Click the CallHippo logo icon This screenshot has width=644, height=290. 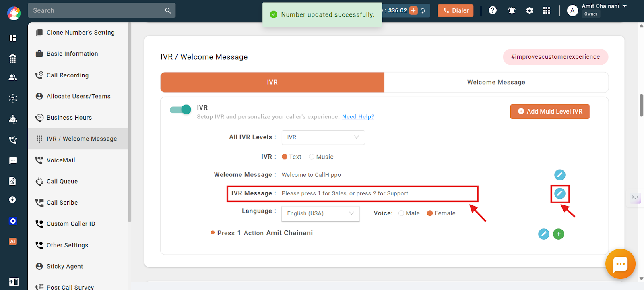tap(14, 13)
